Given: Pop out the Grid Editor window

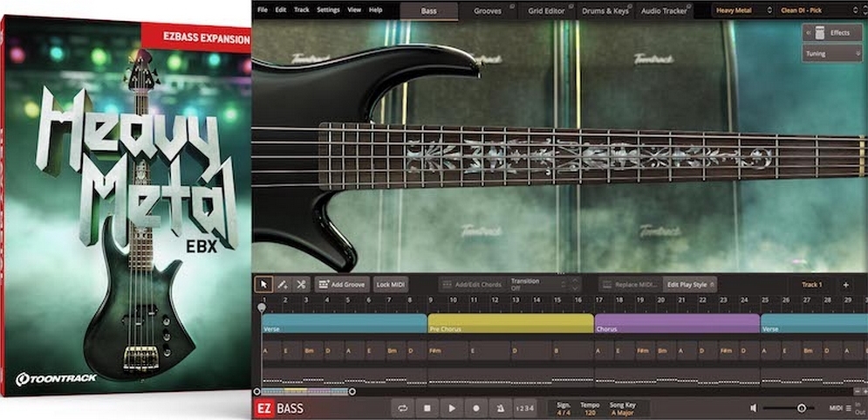Looking at the screenshot, I should coord(572,6).
